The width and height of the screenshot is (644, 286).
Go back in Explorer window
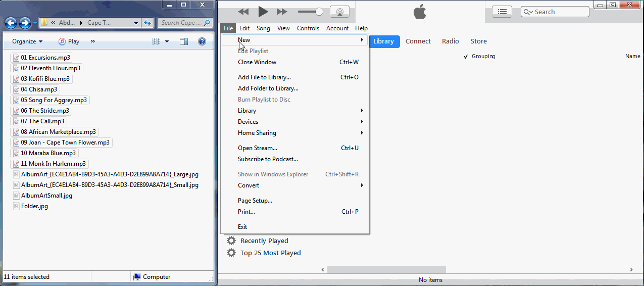click(11, 23)
